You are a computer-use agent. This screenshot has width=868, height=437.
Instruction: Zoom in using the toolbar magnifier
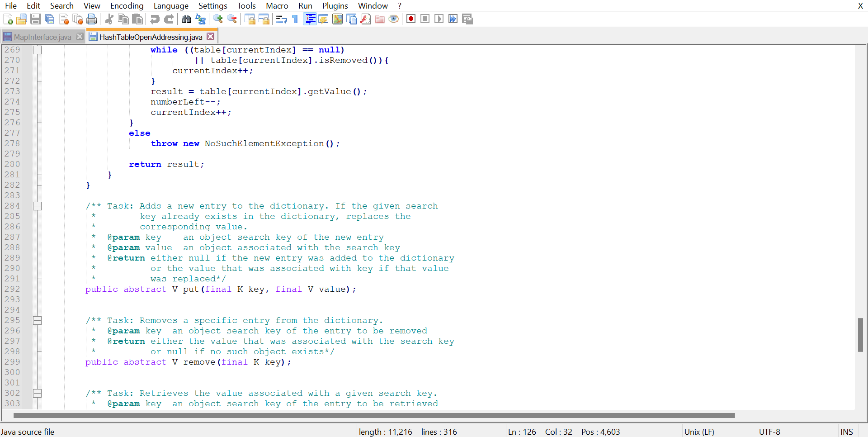tap(218, 19)
